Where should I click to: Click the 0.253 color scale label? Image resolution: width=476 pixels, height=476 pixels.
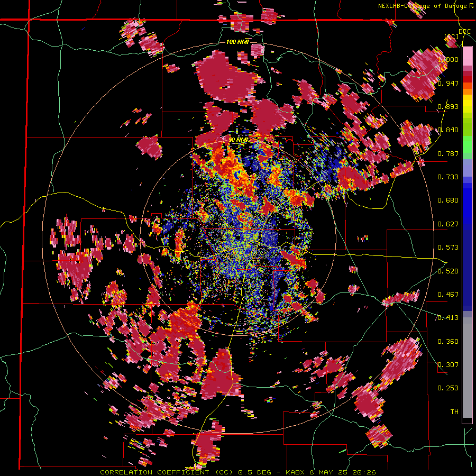(x=448, y=388)
